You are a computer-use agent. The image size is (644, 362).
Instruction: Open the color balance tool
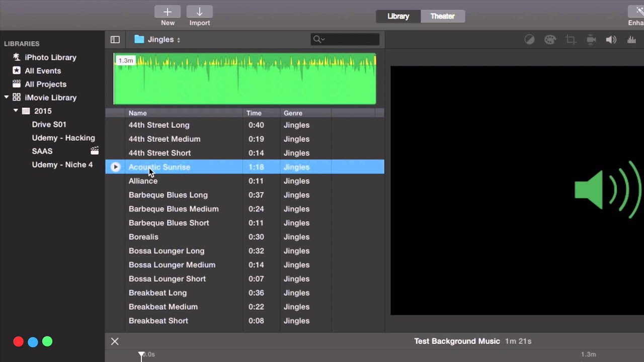click(529, 40)
